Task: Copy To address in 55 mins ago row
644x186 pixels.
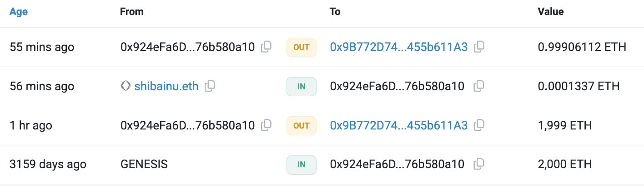Action: (x=479, y=47)
